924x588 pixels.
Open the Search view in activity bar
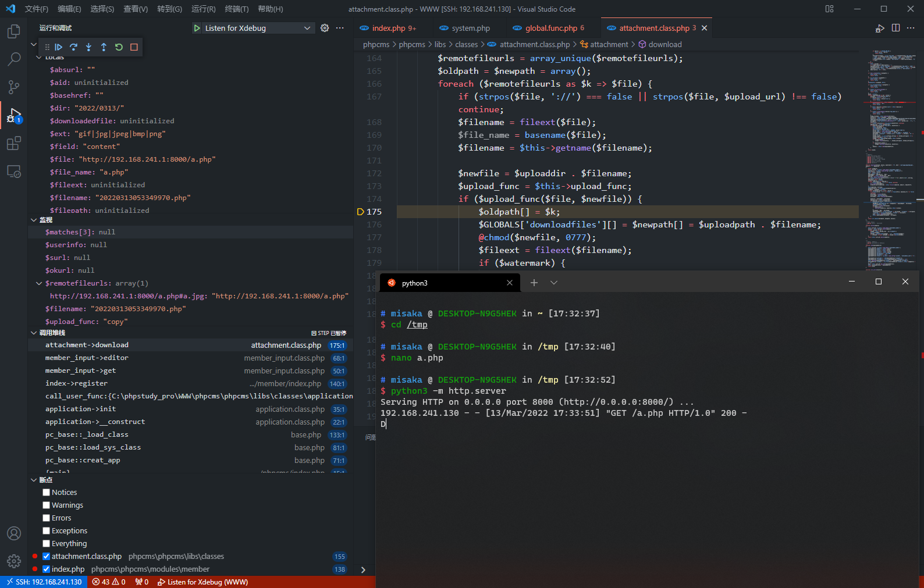(14, 59)
